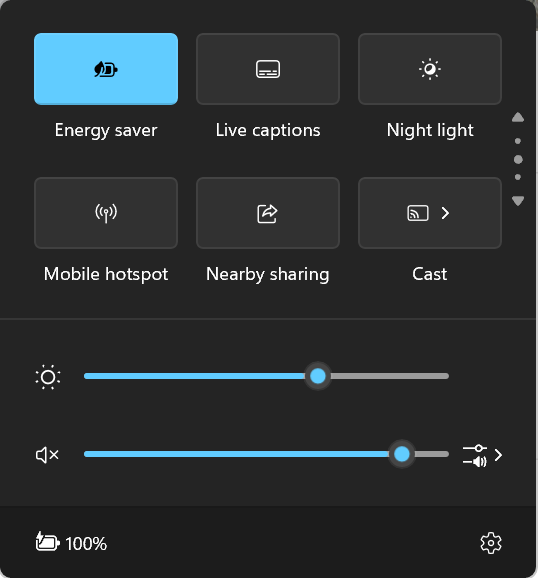Click the Cast screen icon
The image size is (538, 578).
(417, 213)
